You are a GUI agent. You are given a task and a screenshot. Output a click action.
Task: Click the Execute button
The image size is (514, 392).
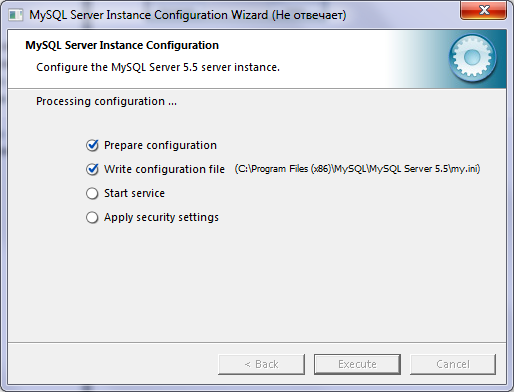point(357,364)
